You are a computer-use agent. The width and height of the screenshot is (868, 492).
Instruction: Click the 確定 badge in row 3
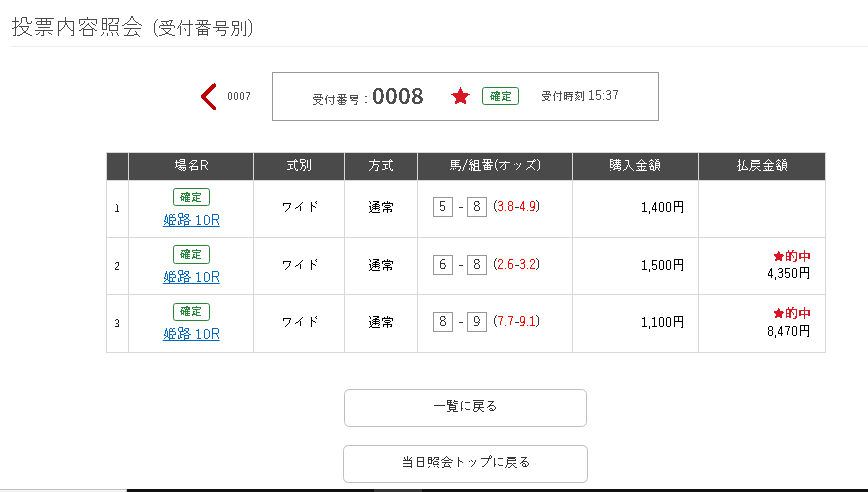(x=191, y=312)
